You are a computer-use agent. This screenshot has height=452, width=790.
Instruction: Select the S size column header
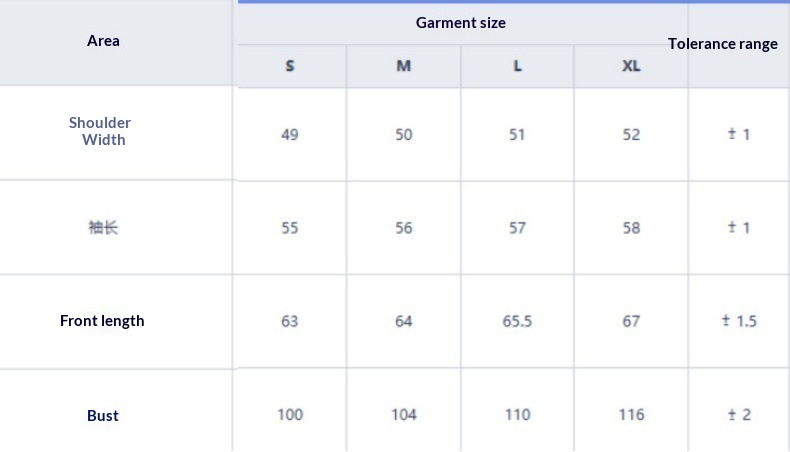(x=290, y=66)
